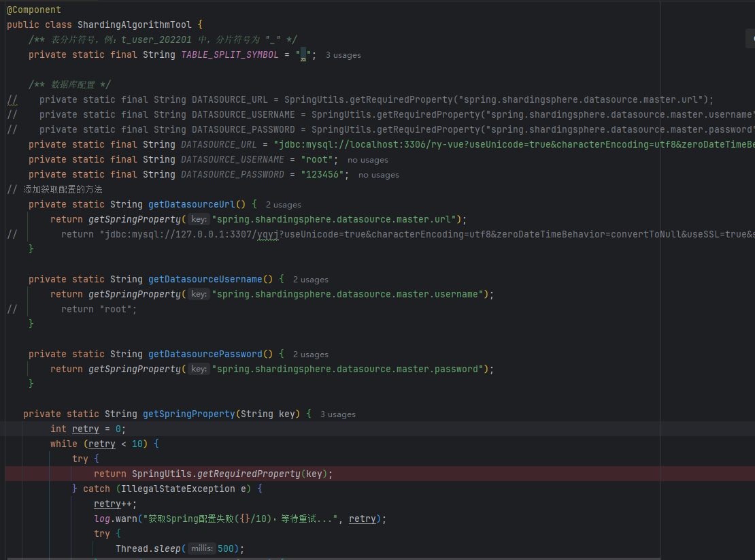Click the horizontal scrollbar at editor bottom
Image resolution: width=755 pixels, height=560 pixels.
[332, 559]
